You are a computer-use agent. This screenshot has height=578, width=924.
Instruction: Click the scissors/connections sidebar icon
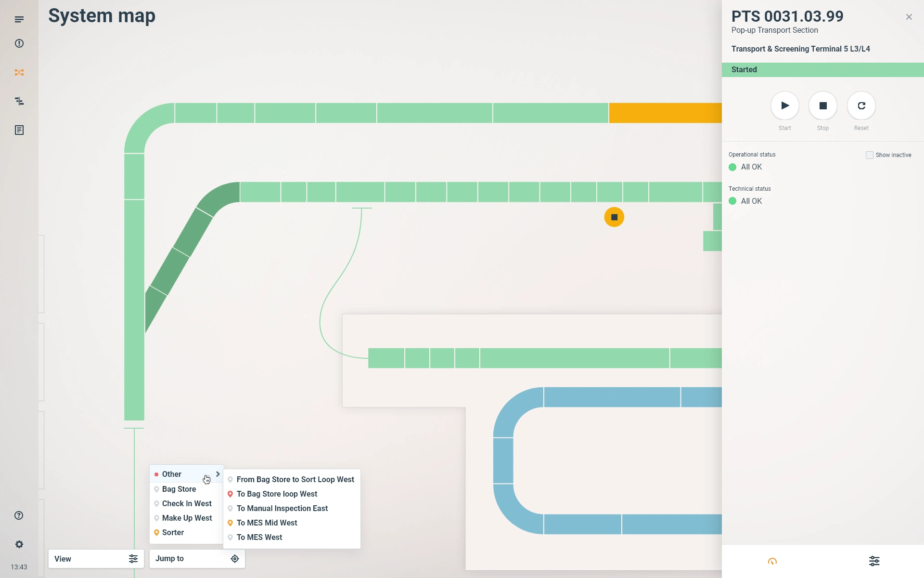pos(19,72)
